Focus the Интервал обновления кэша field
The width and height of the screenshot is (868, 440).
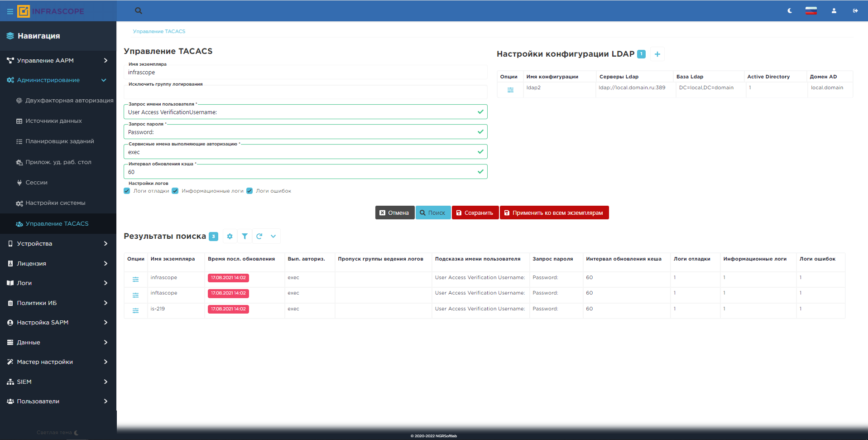pyautogui.click(x=306, y=172)
